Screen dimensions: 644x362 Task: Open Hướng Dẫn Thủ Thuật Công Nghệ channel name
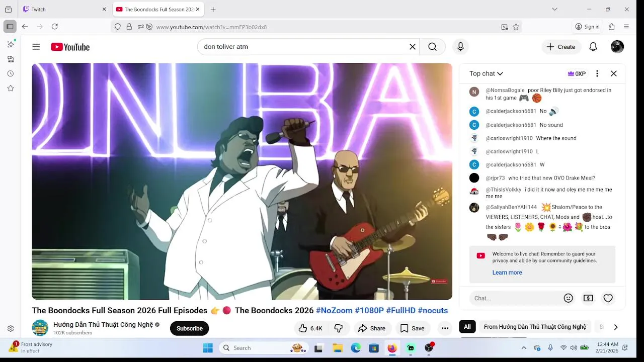pyautogui.click(x=103, y=324)
